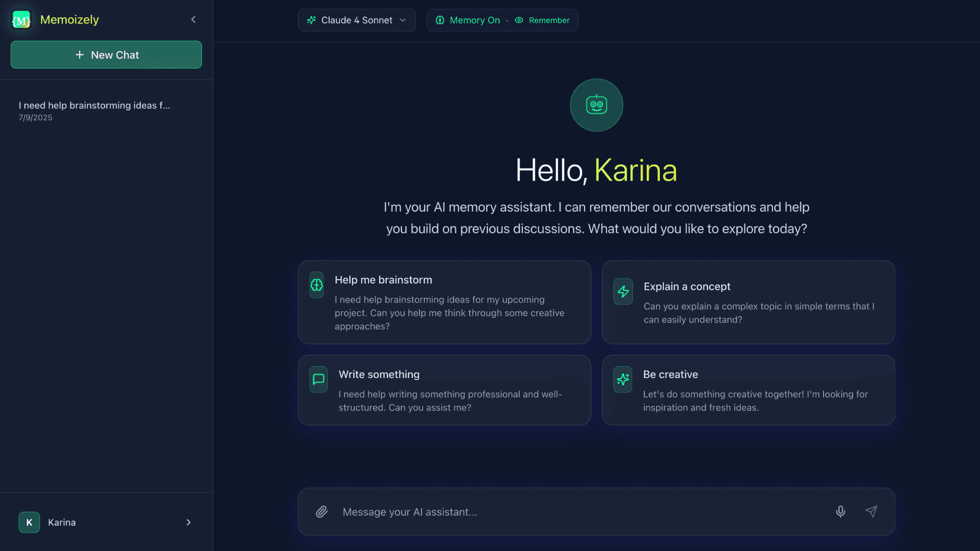
Task: Expand Karina's profile options chevron
Action: 188,522
